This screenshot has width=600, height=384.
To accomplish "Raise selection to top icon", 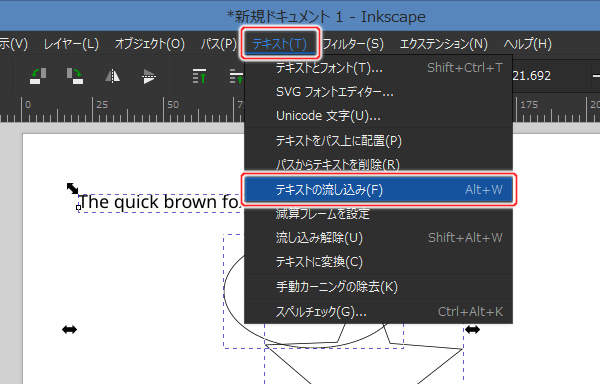I will coord(199,76).
